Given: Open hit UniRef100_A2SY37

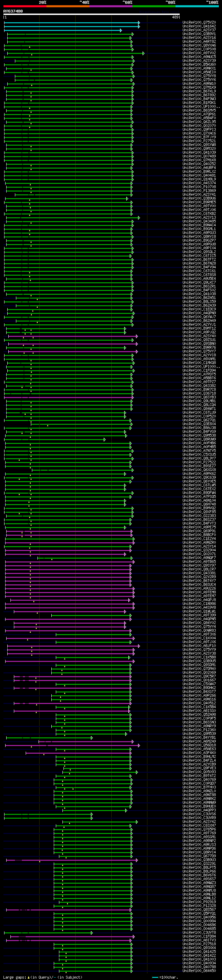Looking at the screenshot, I should pos(199,30).
